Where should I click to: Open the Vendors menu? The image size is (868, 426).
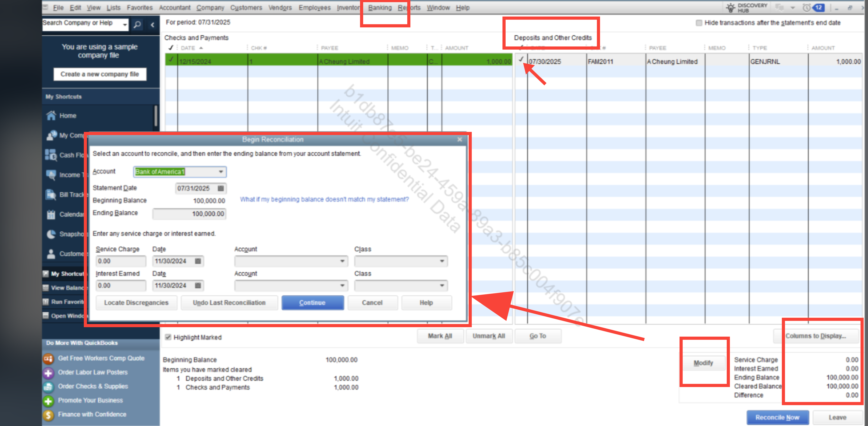[x=280, y=7]
